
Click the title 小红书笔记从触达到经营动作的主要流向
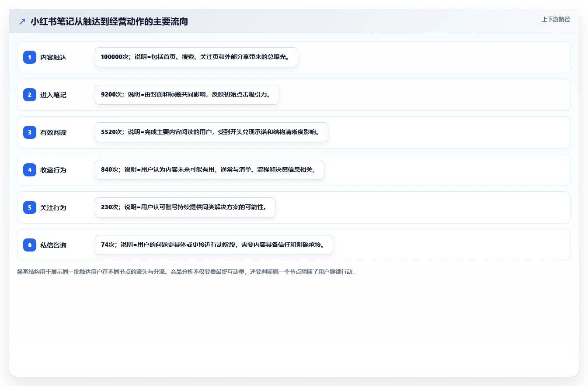(x=109, y=21)
